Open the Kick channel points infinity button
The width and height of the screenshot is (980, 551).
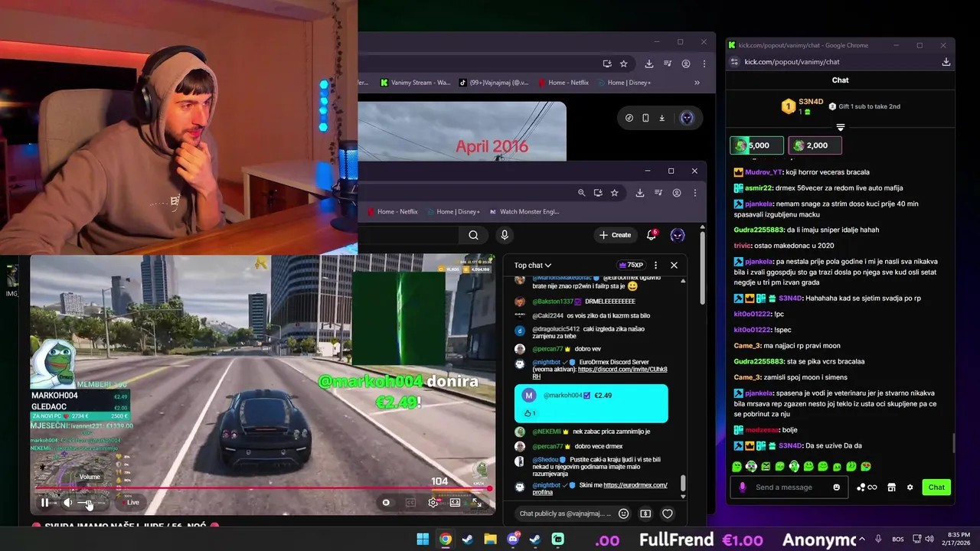click(867, 487)
